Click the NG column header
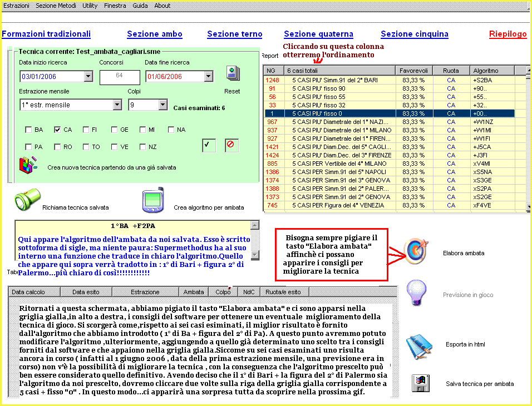This screenshot has width=532, height=406. pyautogui.click(x=273, y=71)
